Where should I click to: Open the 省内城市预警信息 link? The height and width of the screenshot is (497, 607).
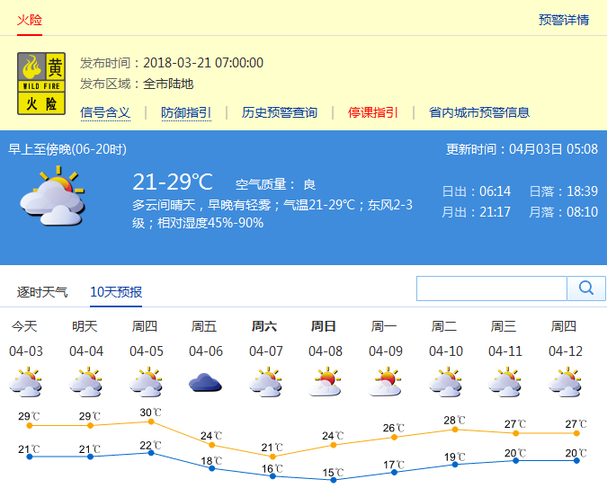[x=479, y=112]
